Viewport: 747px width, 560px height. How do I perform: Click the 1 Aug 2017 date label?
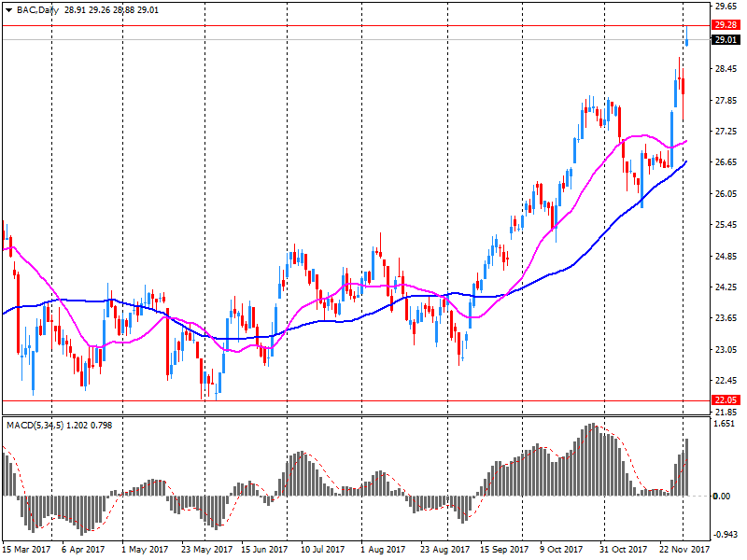pos(383,550)
